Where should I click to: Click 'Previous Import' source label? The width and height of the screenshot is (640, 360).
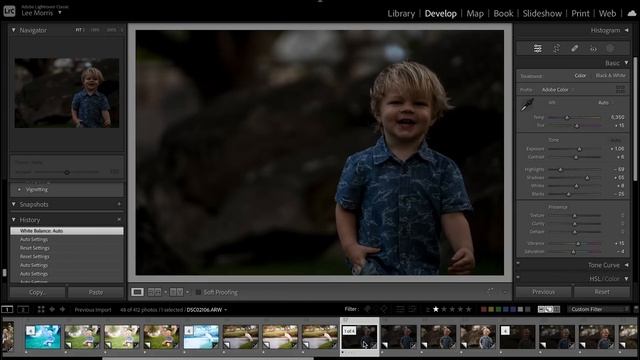pos(93,310)
